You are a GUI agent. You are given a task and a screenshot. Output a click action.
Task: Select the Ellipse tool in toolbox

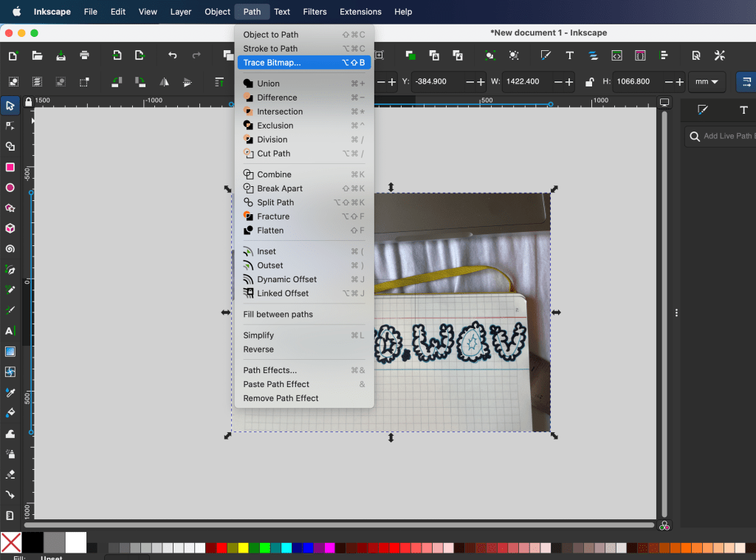pos(10,188)
